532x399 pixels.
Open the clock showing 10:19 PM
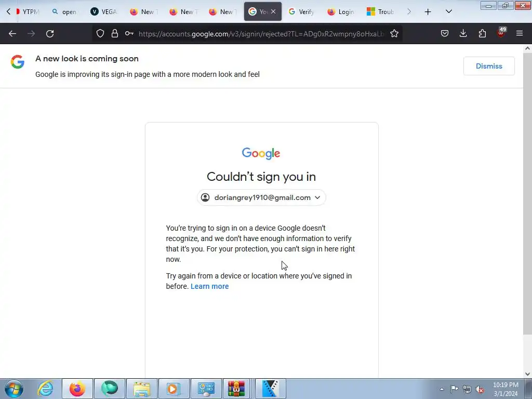pos(506,389)
